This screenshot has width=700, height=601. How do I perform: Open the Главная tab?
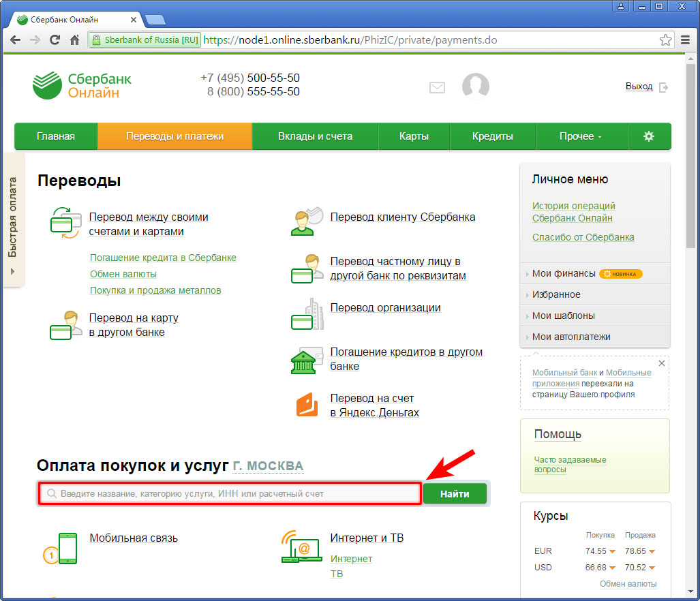(56, 136)
